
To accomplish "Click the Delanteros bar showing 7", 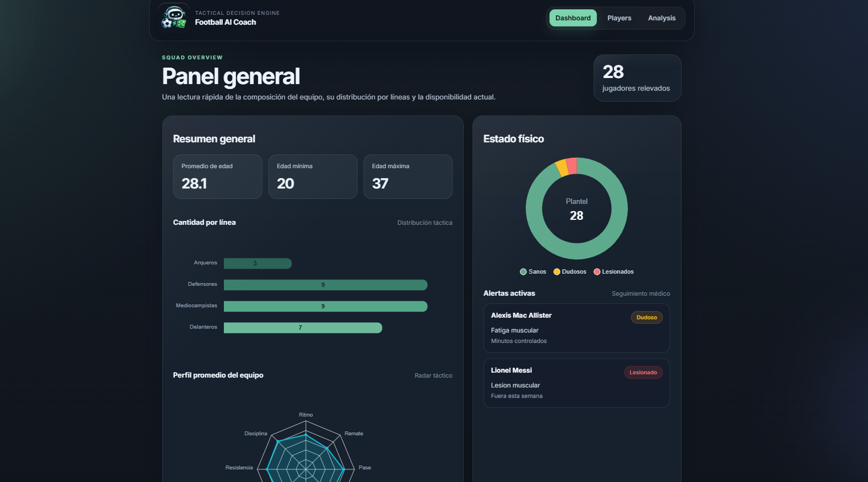I will click(x=303, y=328).
